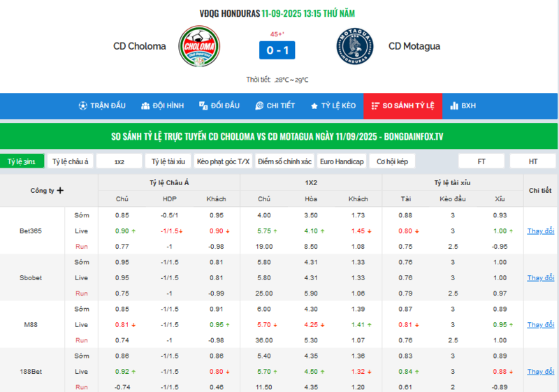The height and width of the screenshot is (392, 559).
Task: Expand the Công ty plus icon
Action: (x=60, y=190)
